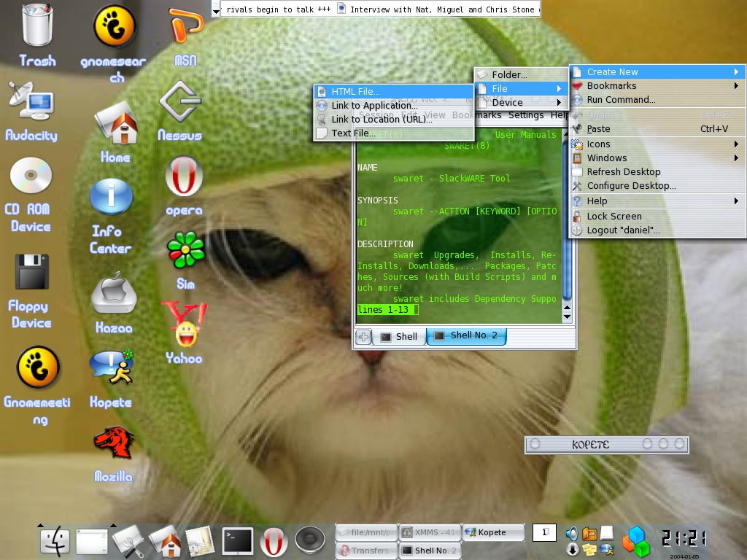
Task: Open Gnomemeeting from the desktop
Action: pyautogui.click(x=38, y=367)
